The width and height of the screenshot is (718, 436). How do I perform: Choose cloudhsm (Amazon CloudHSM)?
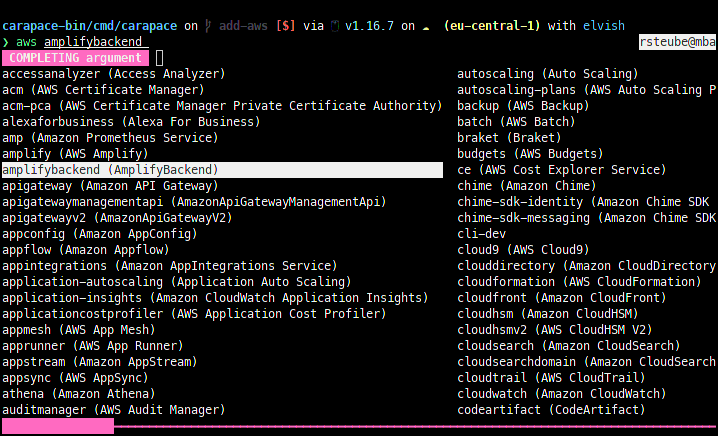click(x=548, y=314)
